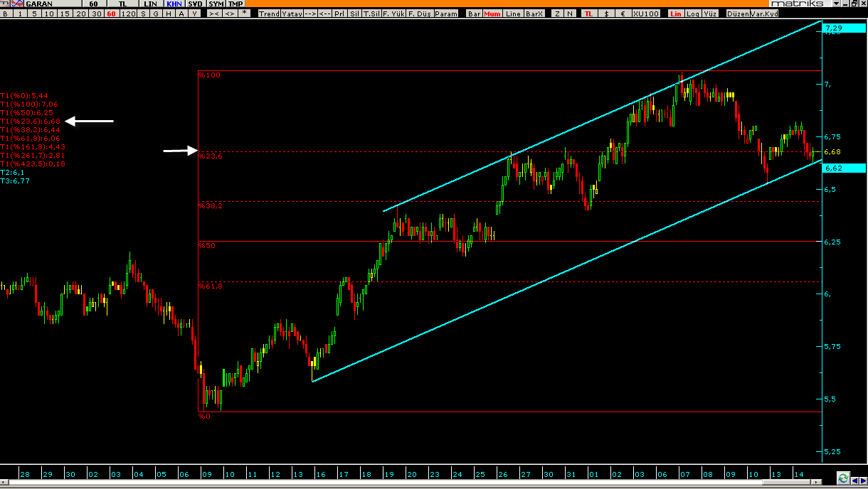The image size is (868, 489).
Task: Open the GARAN symbol selector field
Action: click(x=53, y=4)
